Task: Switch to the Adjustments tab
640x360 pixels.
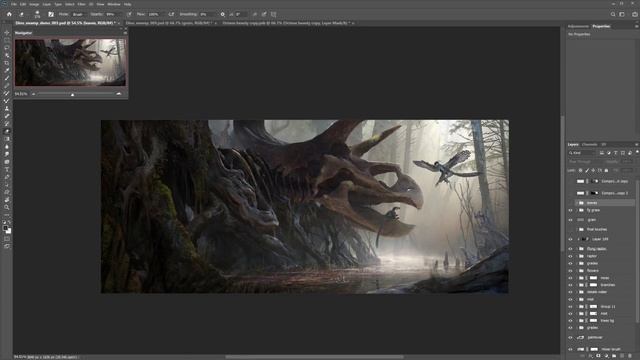Action: [578, 27]
